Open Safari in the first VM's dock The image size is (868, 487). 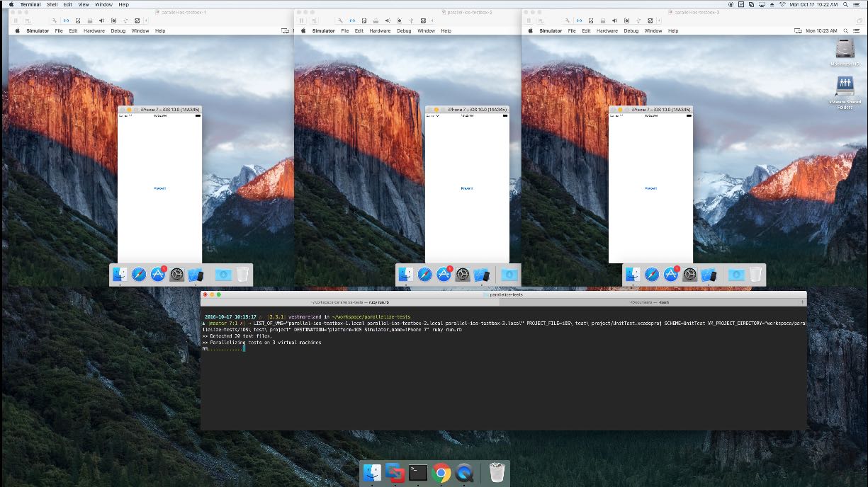pyautogui.click(x=139, y=275)
